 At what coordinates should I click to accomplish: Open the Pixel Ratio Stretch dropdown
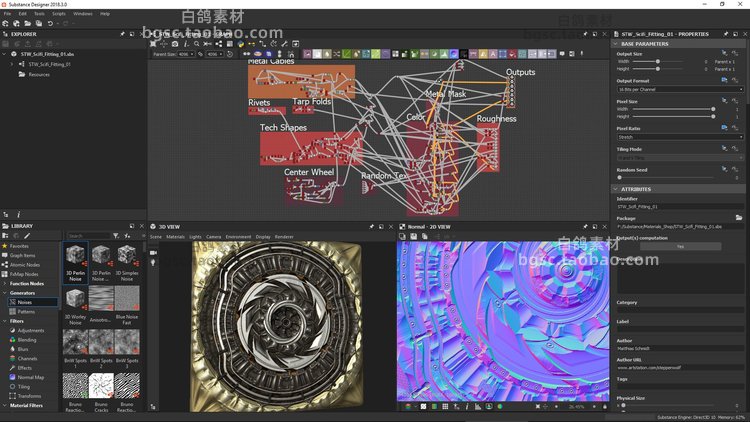pos(680,137)
